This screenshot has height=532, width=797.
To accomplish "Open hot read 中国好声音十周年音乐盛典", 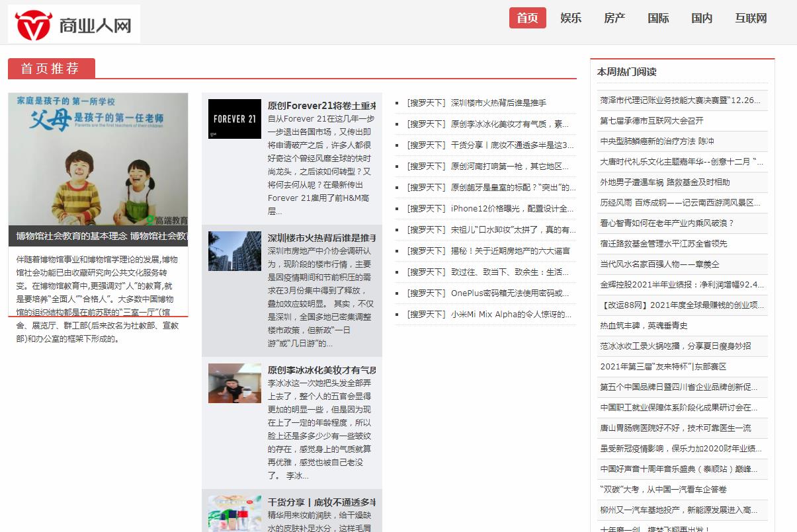I will pyautogui.click(x=679, y=469).
